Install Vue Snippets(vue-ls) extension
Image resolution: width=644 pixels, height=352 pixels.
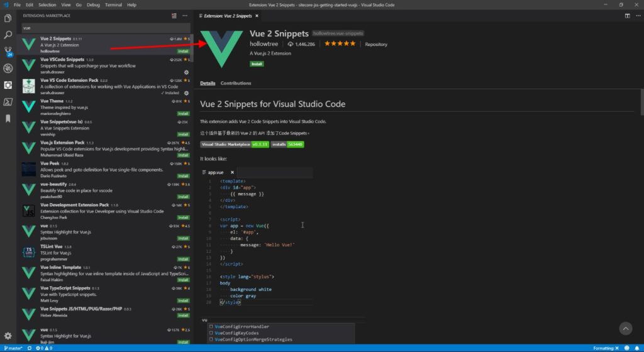click(183, 135)
